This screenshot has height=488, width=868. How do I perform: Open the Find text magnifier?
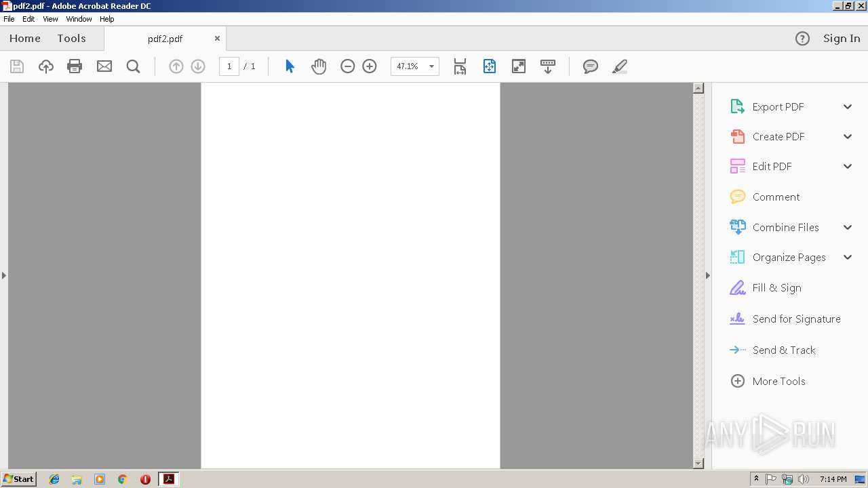[x=134, y=66]
